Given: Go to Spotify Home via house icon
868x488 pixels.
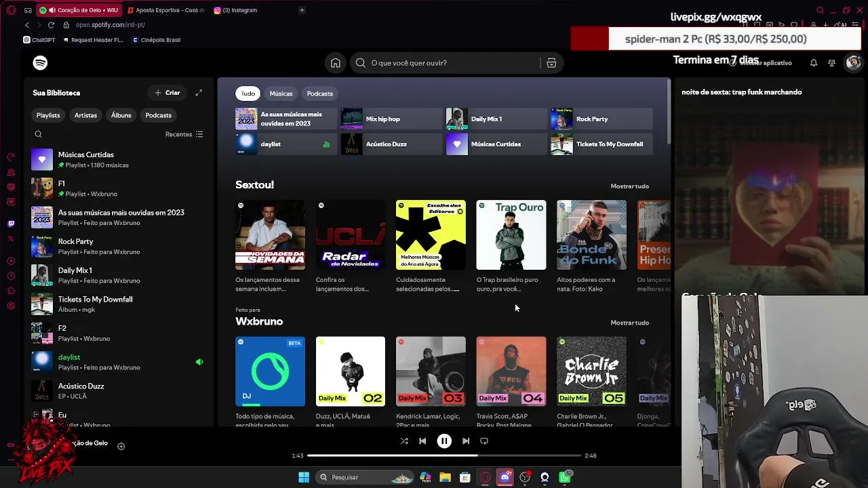Looking at the screenshot, I should tap(336, 63).
